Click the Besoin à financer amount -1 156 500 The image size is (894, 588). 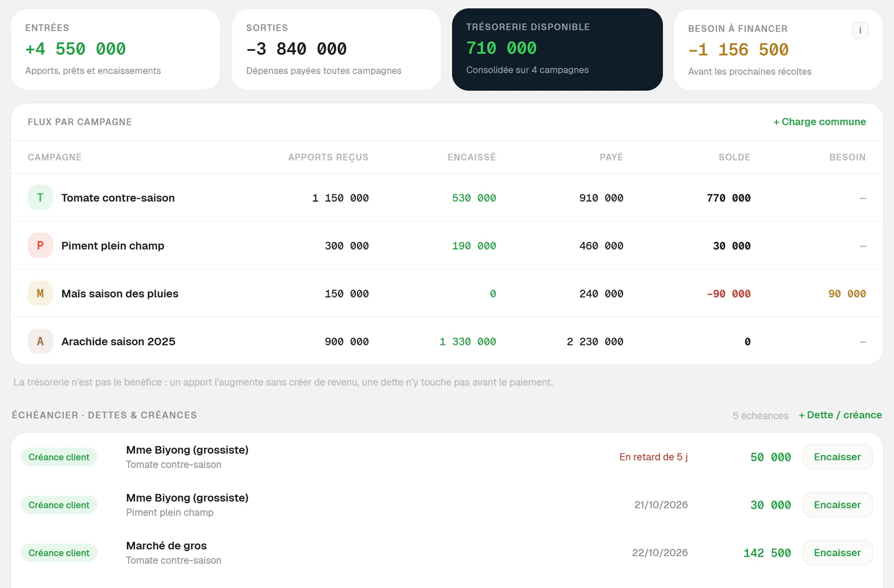[x=738, y=50]
